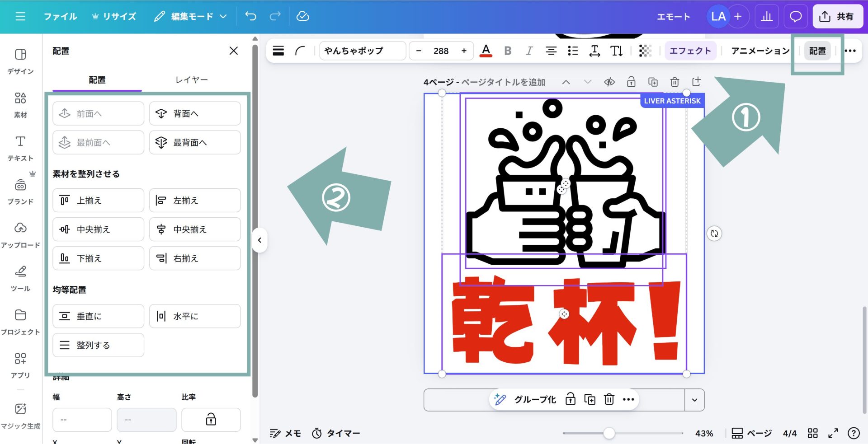The height and width of the screenshot is (444, 868).
Task: Open the transparency checkerboard icon
Action: click(x=645, y=51)
